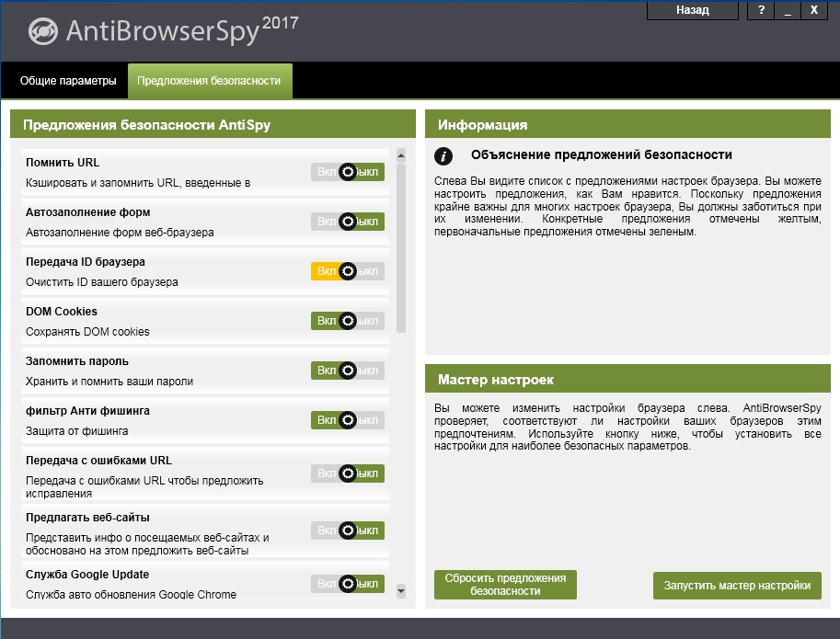
Task: Click the Очистить ID вашего браузера text
Action: click(x=102, y=282)
